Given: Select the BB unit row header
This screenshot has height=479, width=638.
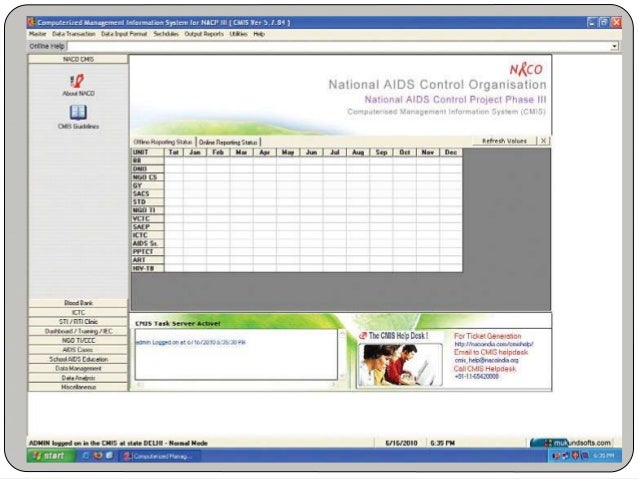Looking at the screenshot, I should point(148,161).
